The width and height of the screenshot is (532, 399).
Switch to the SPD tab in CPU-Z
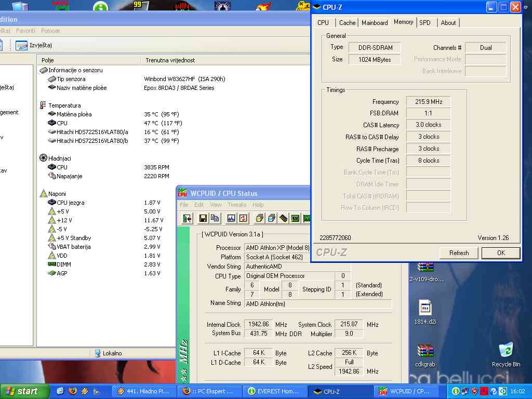point(425,23)
